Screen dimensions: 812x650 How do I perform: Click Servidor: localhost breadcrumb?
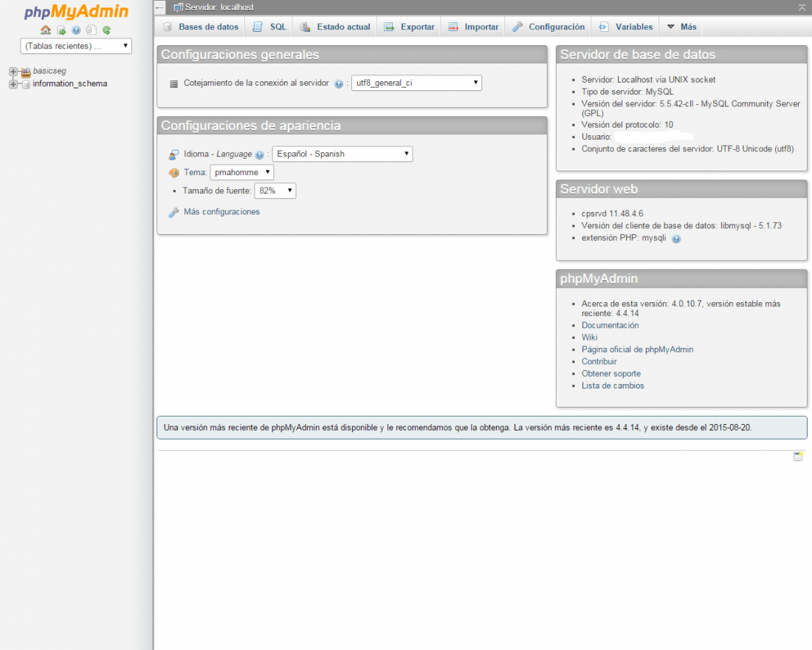pos(219,7)
